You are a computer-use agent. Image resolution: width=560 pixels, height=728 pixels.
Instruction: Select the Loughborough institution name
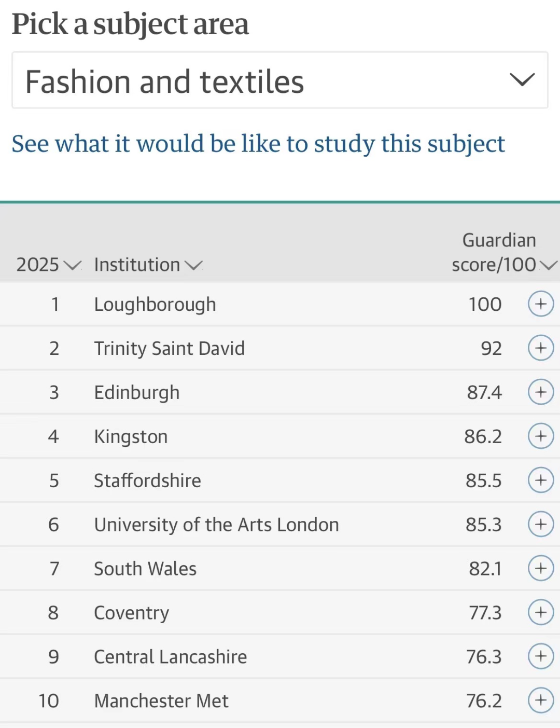click(155, 305)
